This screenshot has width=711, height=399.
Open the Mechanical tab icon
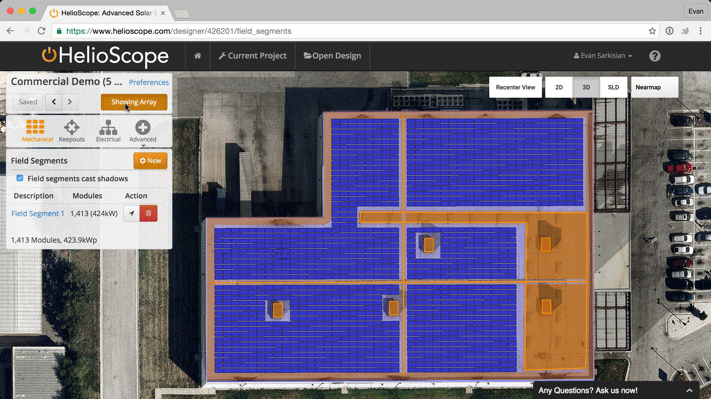[x=35, y=127]
